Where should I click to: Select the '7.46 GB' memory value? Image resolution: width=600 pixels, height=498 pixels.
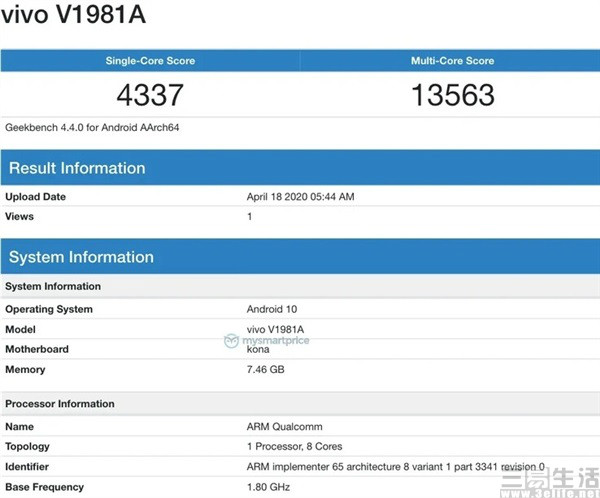[x=266, y=369]
